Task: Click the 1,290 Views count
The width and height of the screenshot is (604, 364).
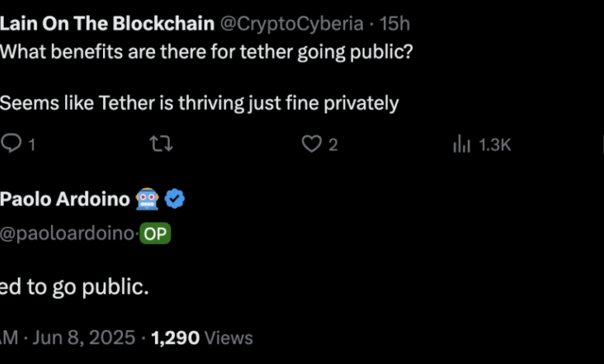Action: tap(202, 338)
